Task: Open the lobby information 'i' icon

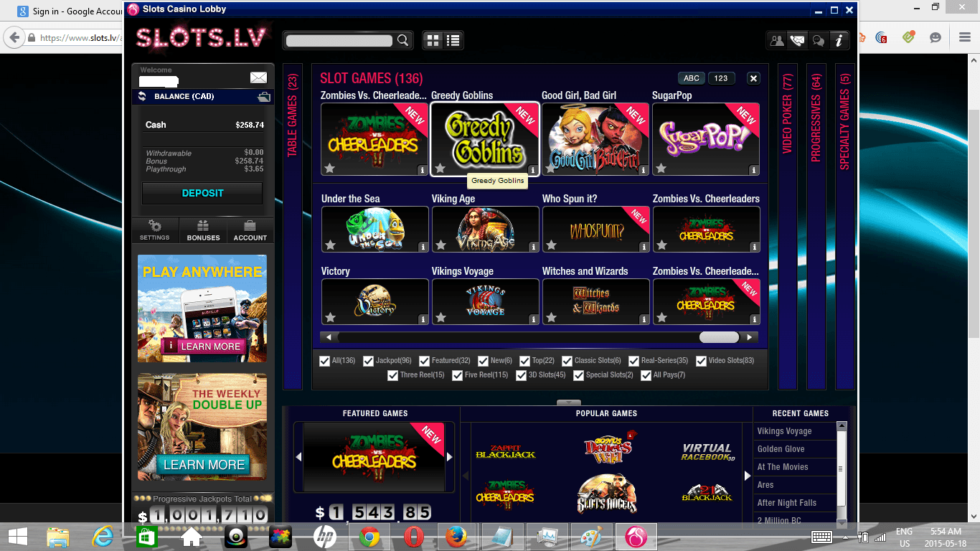Action: coord(839,40)
